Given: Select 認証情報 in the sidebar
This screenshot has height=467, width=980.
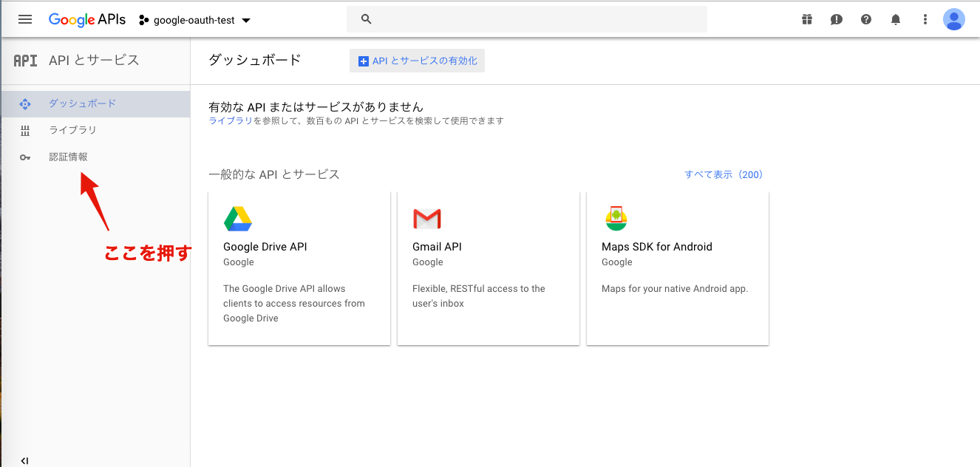Looking at the screenshot, I should (x=69, y=157).
